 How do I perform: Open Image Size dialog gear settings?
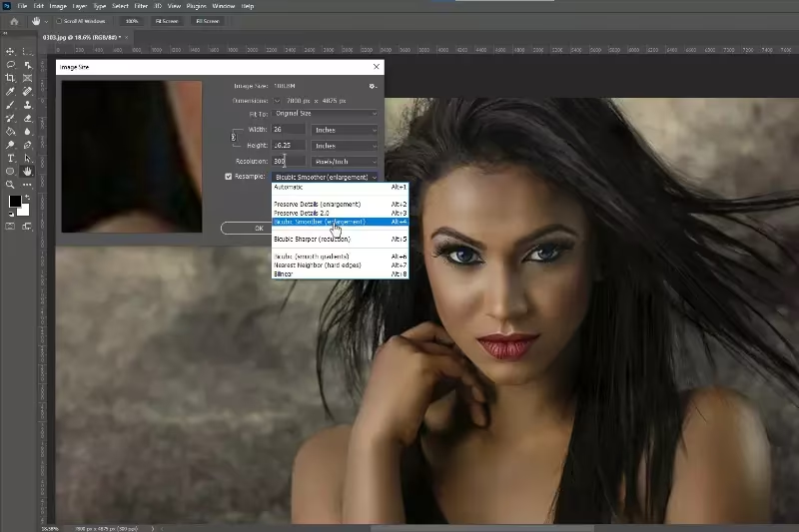(373, 86)
